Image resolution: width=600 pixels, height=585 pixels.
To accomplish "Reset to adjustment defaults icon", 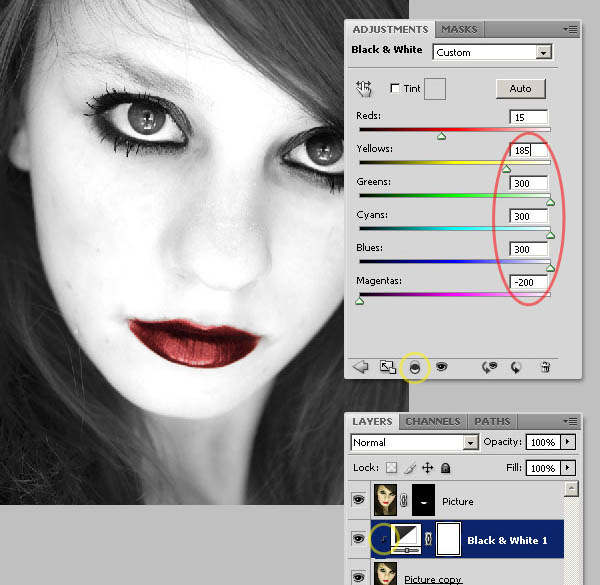I will point(516,368).
